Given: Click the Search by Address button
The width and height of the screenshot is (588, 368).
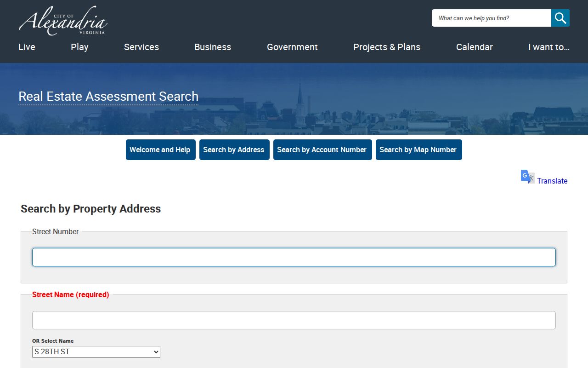Looking at the screenshot, I should tap(234, 150).
